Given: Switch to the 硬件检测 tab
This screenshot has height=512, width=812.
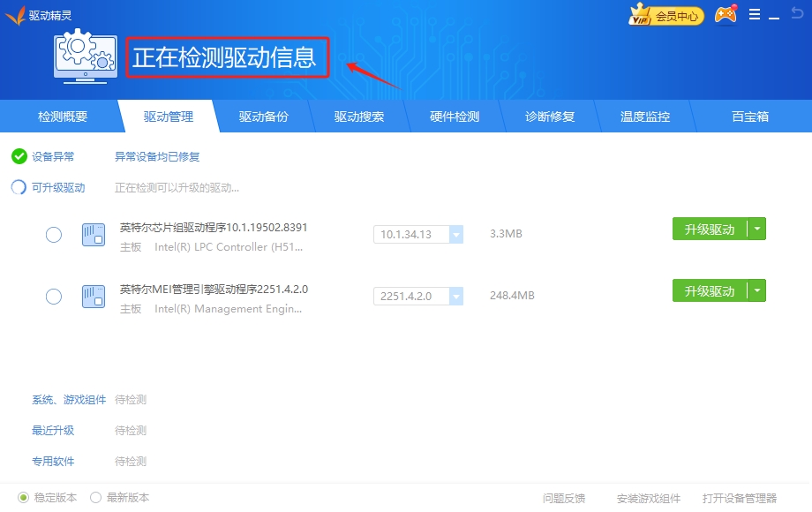Looking at the screenshot, I should [454, 116].
